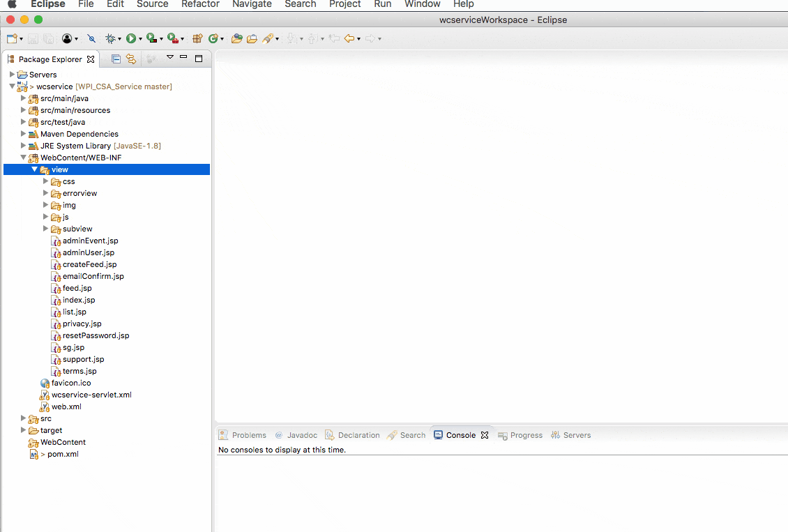The width and height of the screenshot is (788, 532).
Task: Open the Source menu
Action: [x=152, y=4]
